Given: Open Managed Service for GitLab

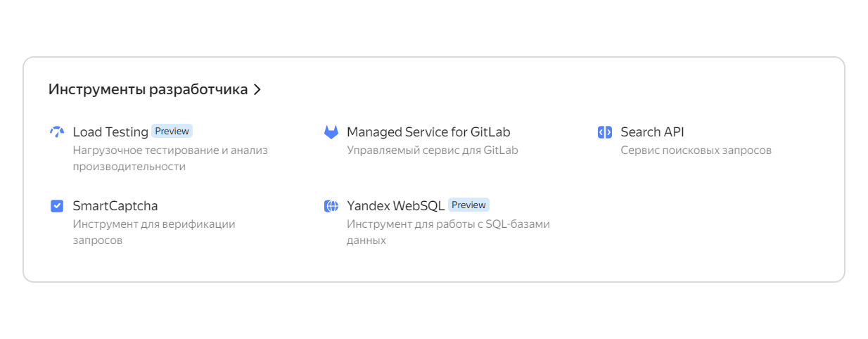Looking at the screenshot, I should pyautogui.click(x=428, y=132).
